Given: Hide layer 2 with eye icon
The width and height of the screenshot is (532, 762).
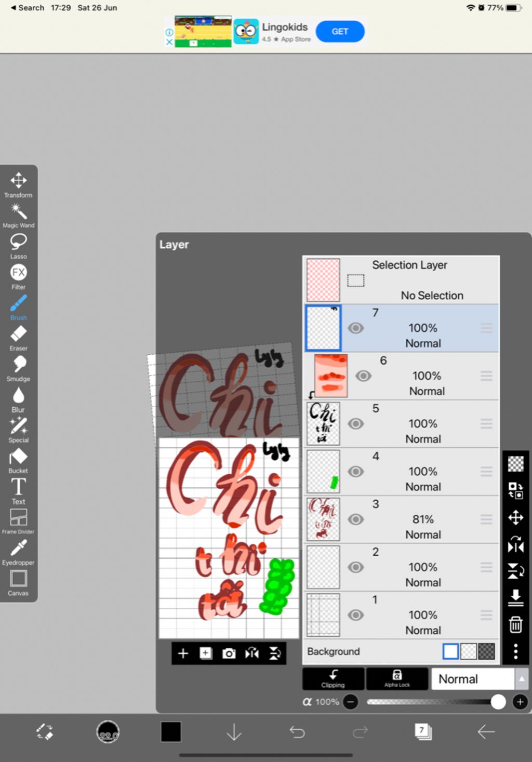Looking at the screenshot, I should point(355,567).
